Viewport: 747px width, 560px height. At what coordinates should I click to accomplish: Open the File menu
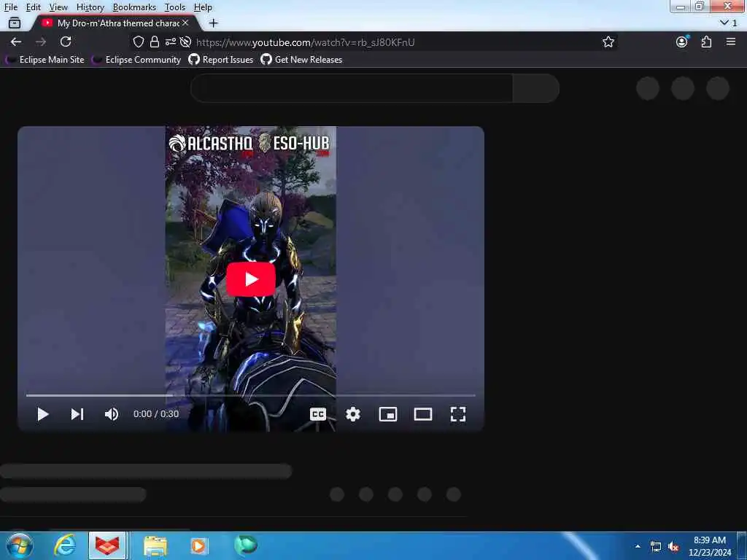(x=10, y=7)
